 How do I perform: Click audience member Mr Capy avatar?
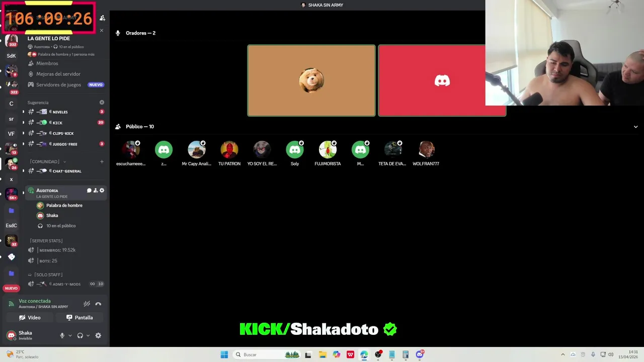click(x=197, y=150)
